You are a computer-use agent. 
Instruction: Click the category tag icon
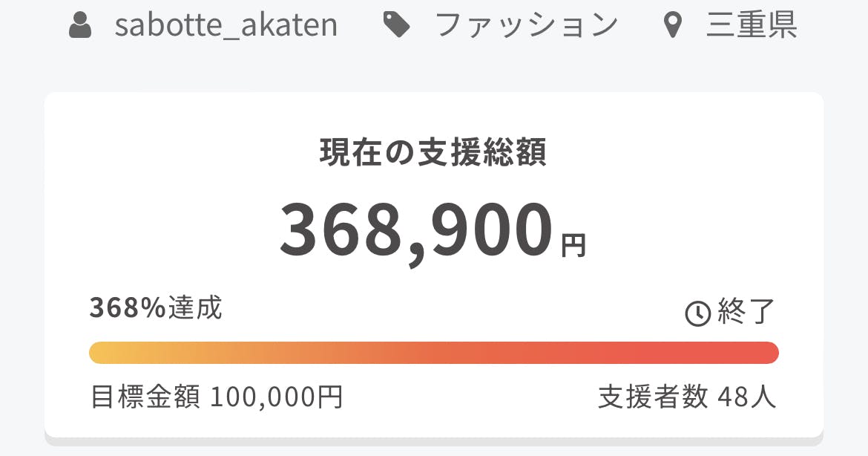coord(397,26)
